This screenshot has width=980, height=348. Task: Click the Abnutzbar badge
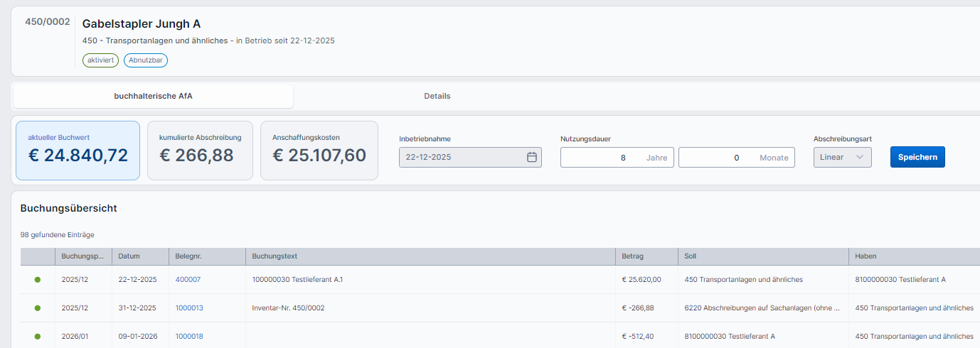click(x=146, y=60)
